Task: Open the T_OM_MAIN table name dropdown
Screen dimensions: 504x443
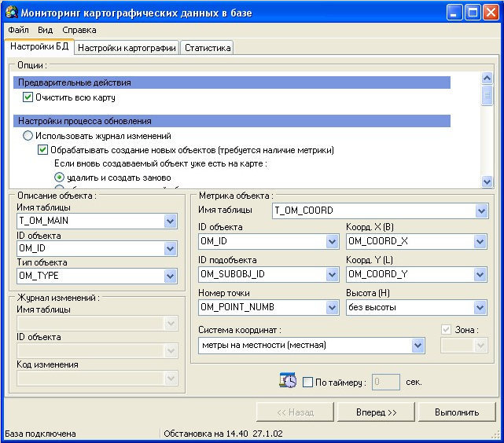Action: click(x=171, y=222)
